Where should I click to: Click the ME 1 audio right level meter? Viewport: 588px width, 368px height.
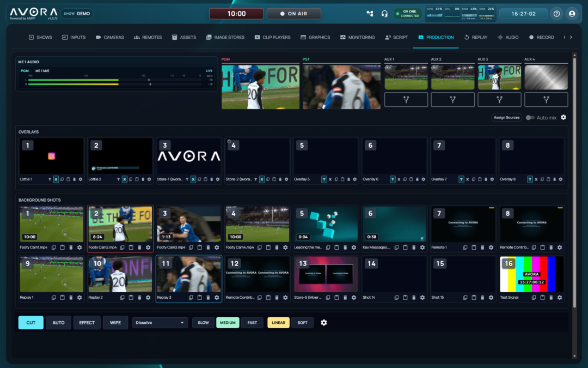coord(114,84)
